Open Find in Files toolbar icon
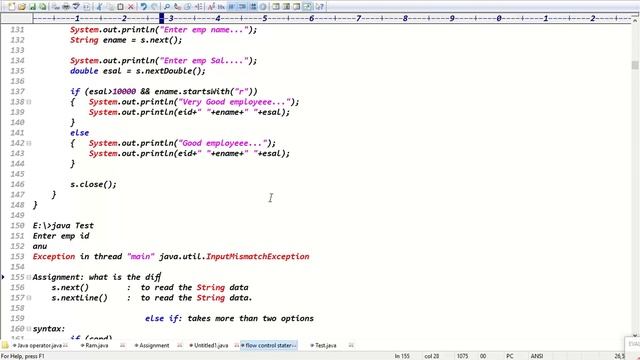640x360 pixels. 188,7
